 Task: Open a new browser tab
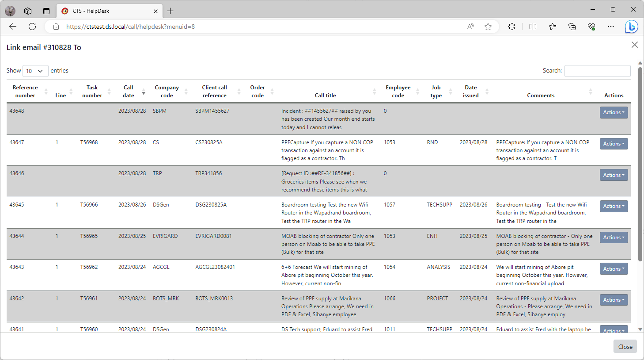(170, 11)
